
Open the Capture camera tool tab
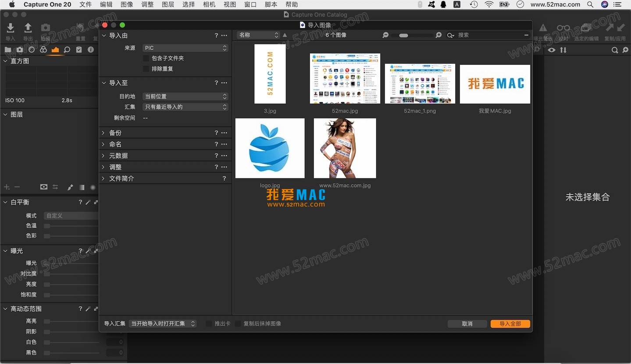20,50
